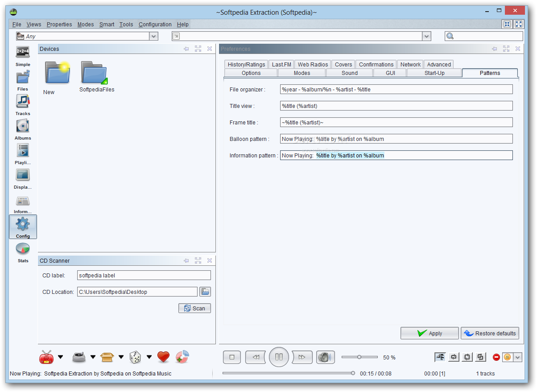Open the Smart menu
537x392 pixels.
107,25
